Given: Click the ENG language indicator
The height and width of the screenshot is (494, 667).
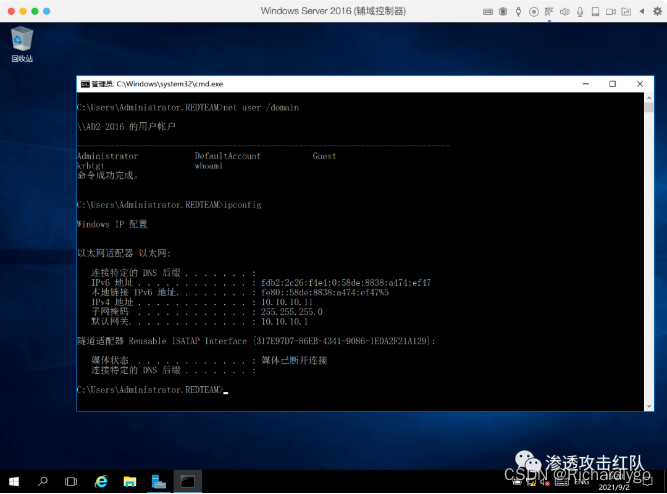Looking at the screenshot, I should pos(581,482).
